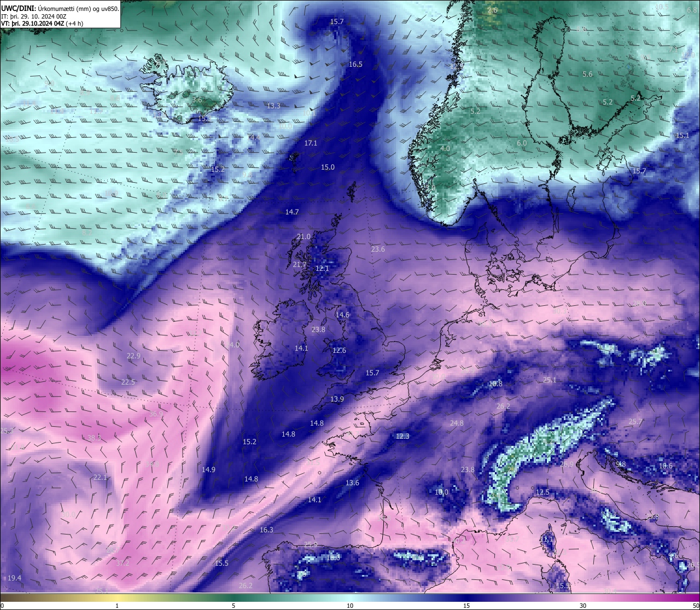Click the 22.9 value in the Atlantic
Viewport: 700px width, 610px height.
coord(133,356)
